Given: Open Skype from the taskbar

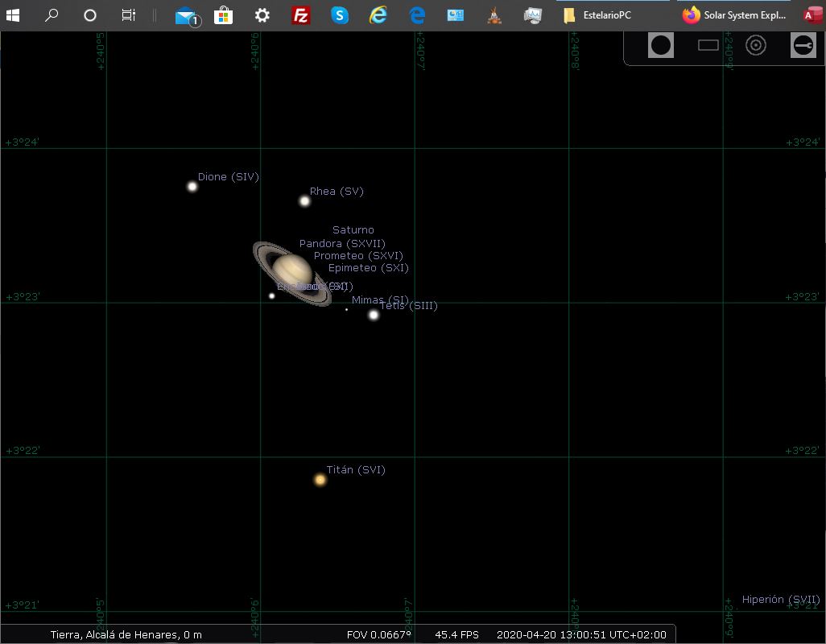Looking at the screenshot, I should pos(340,15).
